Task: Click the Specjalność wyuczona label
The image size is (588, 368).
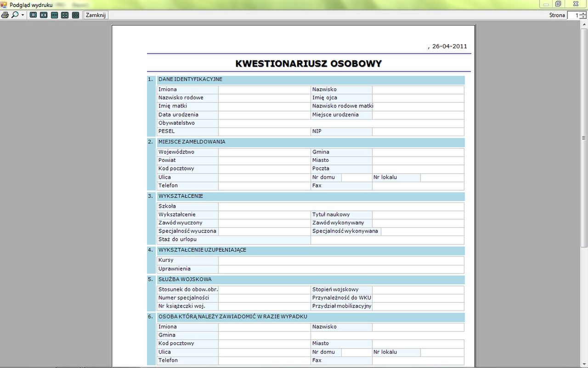Action: point(187,231)
